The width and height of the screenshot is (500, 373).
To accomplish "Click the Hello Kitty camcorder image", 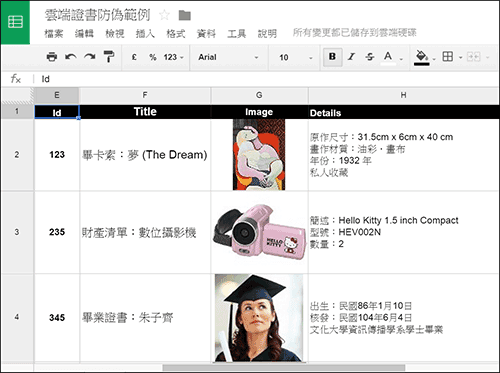I will coord(259,233).
